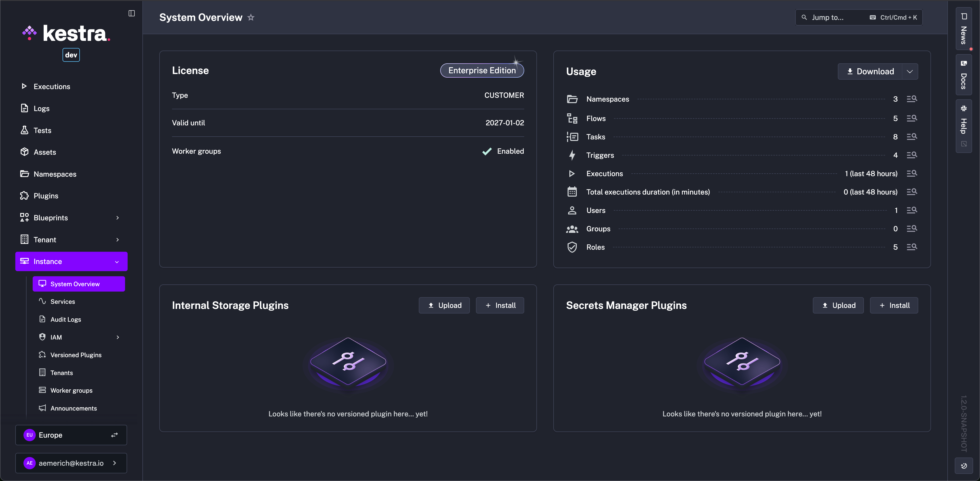
Task: Click the magnifier beside Roles usage count
Action: 912,247
